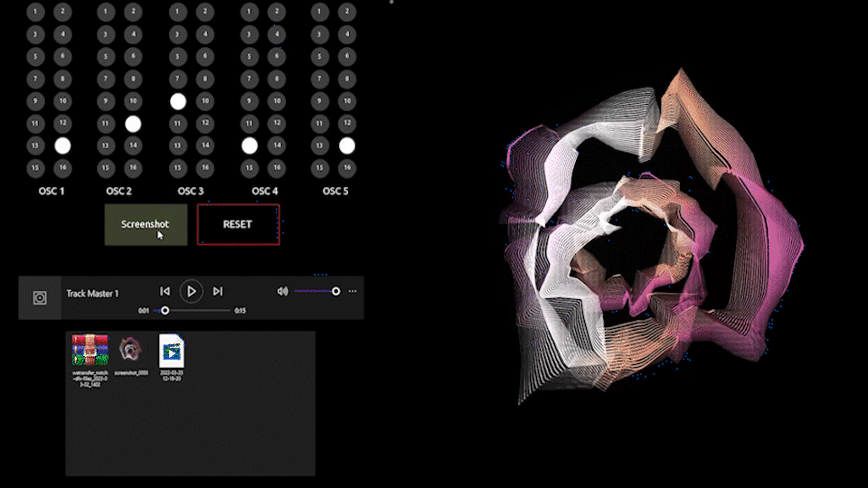This screenshot has width=868, height=488.
Task: Open the player's three-dot options menu
Action: click(x=353, y=291)
